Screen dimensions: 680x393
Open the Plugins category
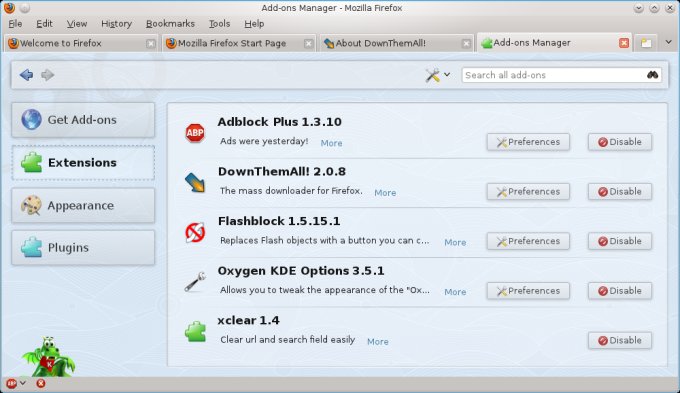pos(83,248)
